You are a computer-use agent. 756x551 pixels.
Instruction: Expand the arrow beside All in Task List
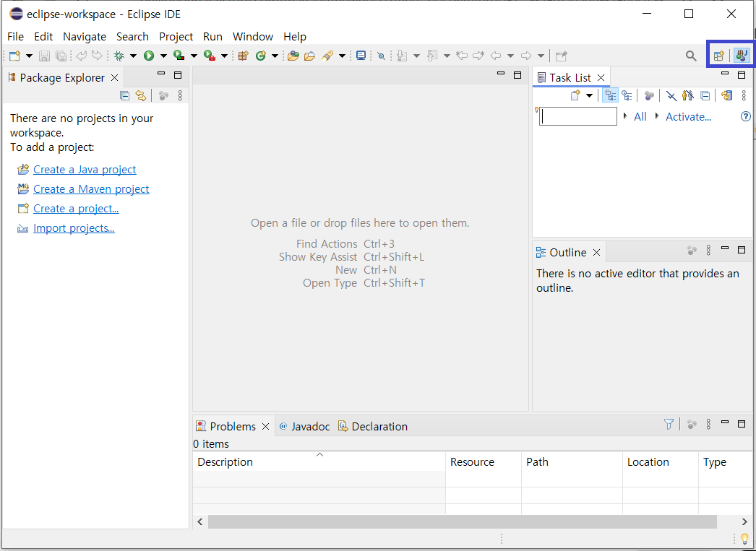click(x=625, y=116)
